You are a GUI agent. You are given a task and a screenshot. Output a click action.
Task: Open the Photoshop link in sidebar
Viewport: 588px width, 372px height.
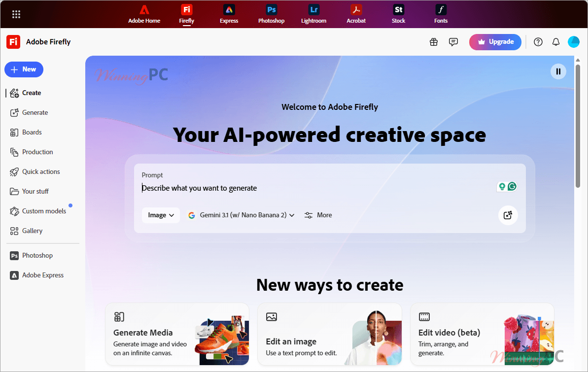tap(31, 255)
